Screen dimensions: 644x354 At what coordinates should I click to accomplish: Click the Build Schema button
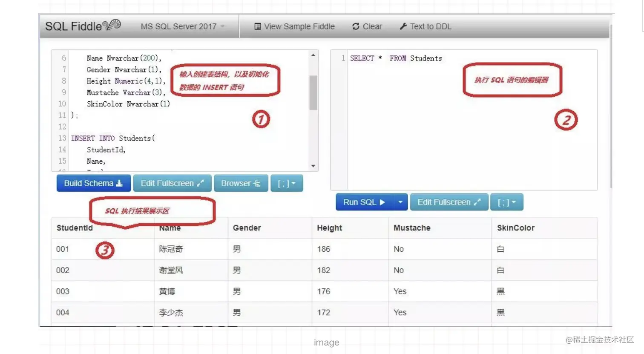click(x=93, y=183)
